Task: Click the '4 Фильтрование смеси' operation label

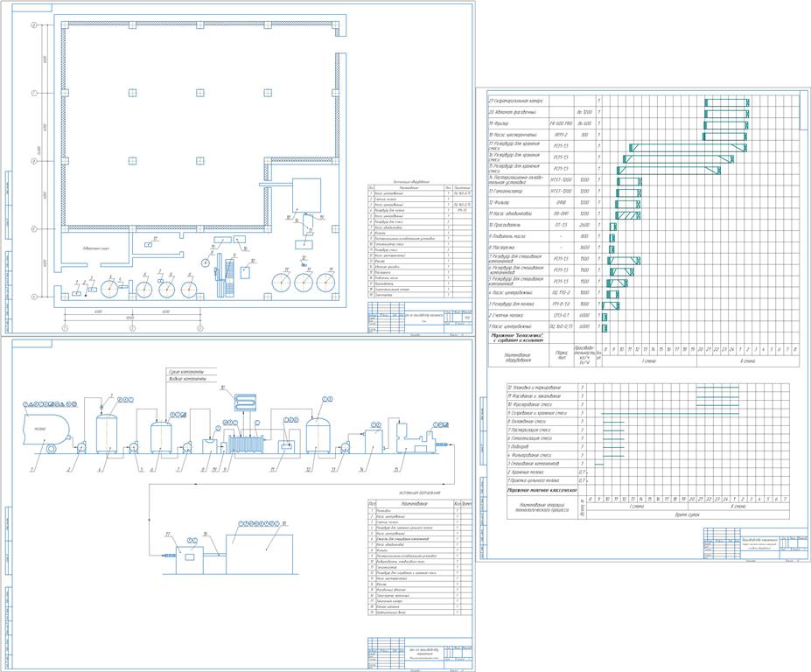Action: click(529, 455)
